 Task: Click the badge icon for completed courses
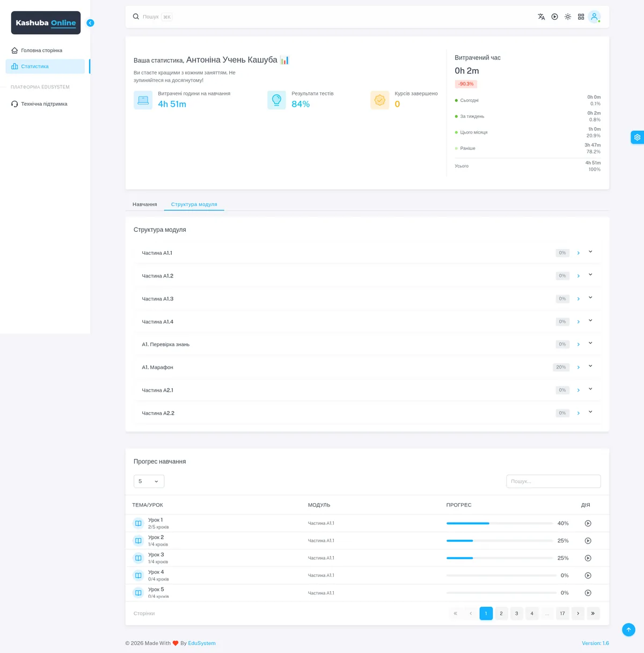(379, 100)
